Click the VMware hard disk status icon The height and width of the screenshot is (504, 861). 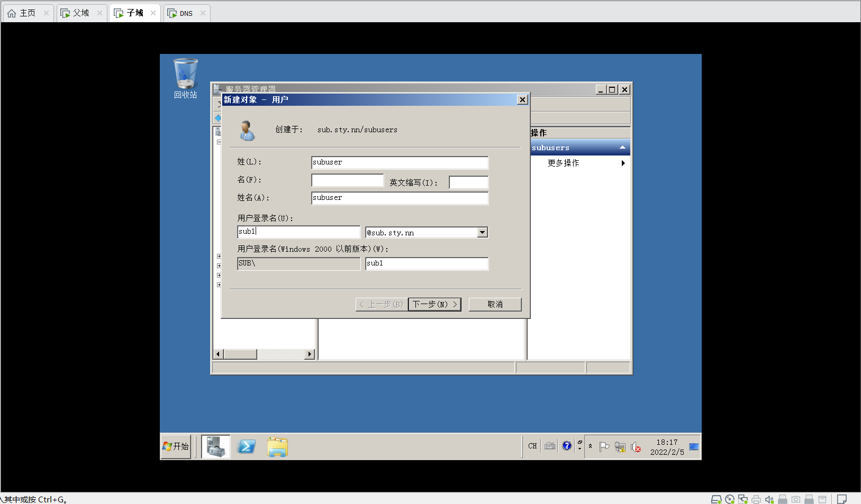[716, 499]
